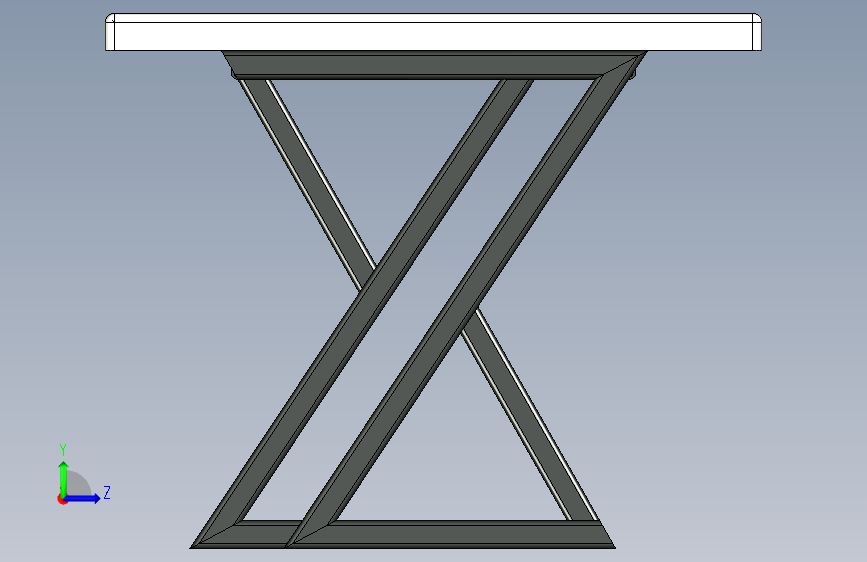The image size is (867, 562).
Task: Click the blue Z axis arrow
Action: click(82, 498)
